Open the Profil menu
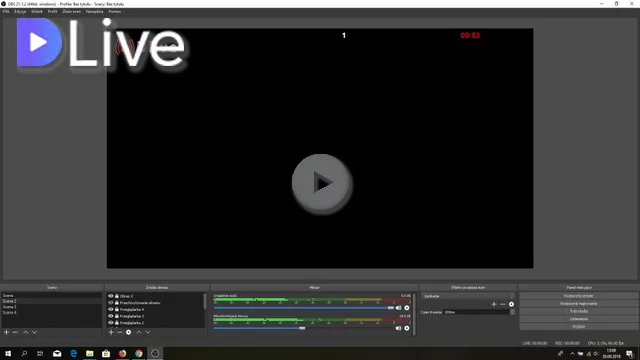 click(53, 11)
